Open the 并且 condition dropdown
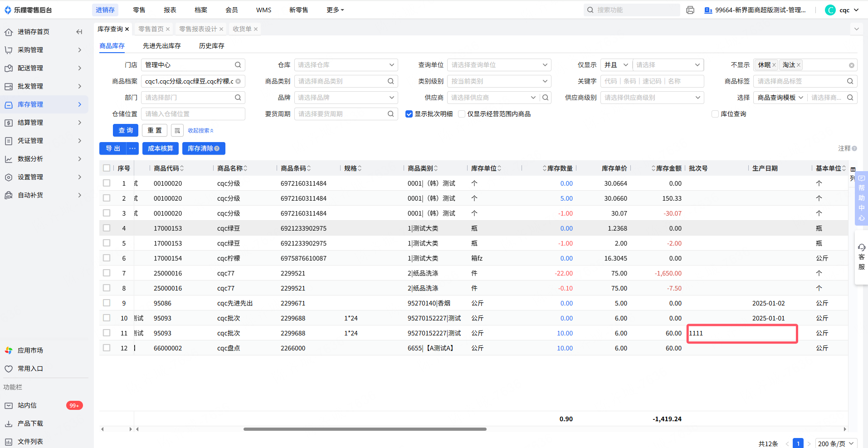Image resolution: width=868 pixels, height=448 pixels. click(x=616, y=65)
